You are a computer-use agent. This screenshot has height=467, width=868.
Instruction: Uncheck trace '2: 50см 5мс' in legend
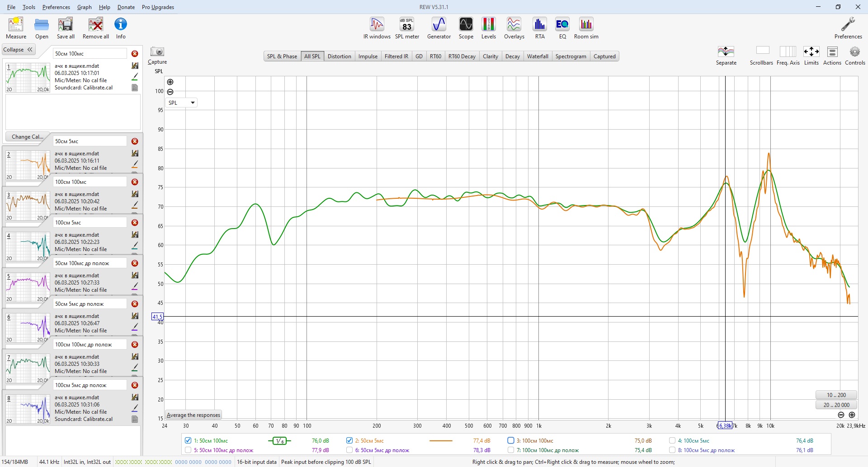coord(349,440)
